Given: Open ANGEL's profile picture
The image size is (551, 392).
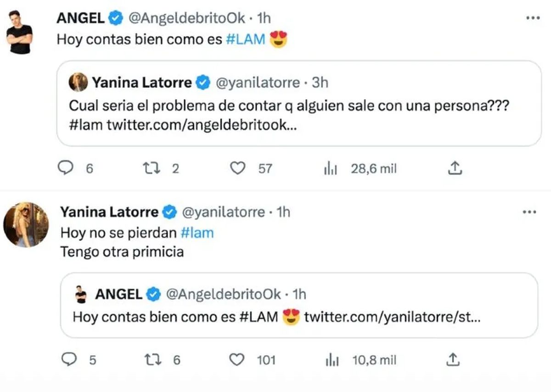Looking at the screenshot, I should coord(20,32).
